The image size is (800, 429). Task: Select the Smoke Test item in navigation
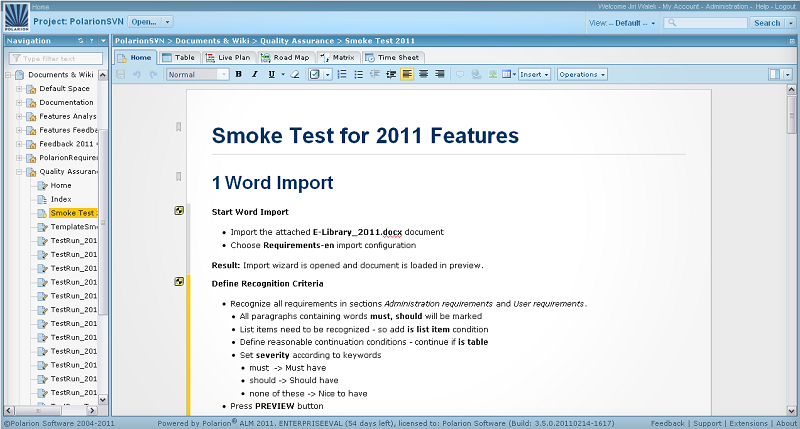click(x=73, y=213)
